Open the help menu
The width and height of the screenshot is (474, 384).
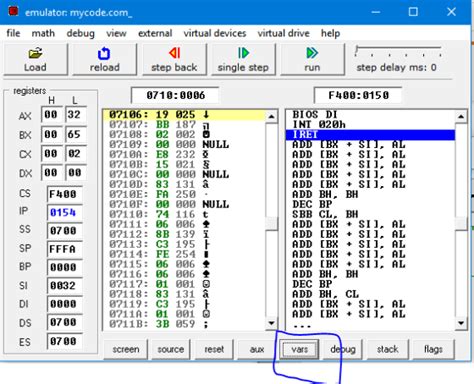coord(330,33)
